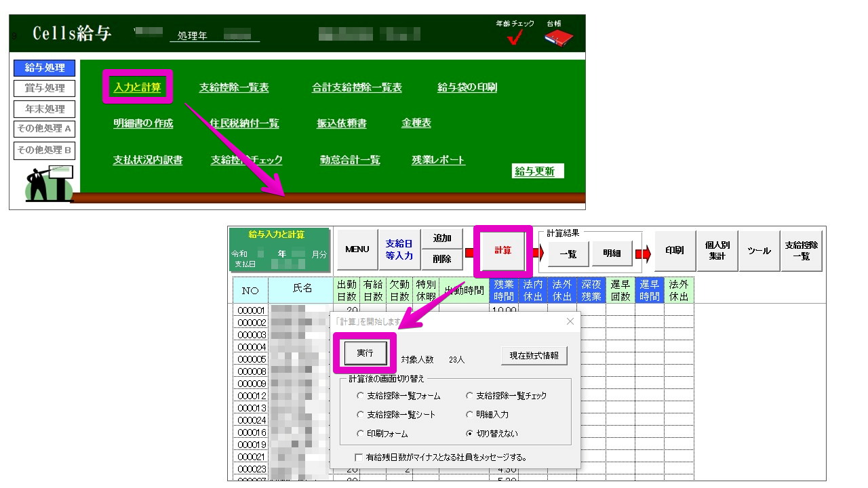Image resolution: width=868 pixels, height=488 pixels.
Task: Click the 欠勤日数 column header
Action: 399,290
